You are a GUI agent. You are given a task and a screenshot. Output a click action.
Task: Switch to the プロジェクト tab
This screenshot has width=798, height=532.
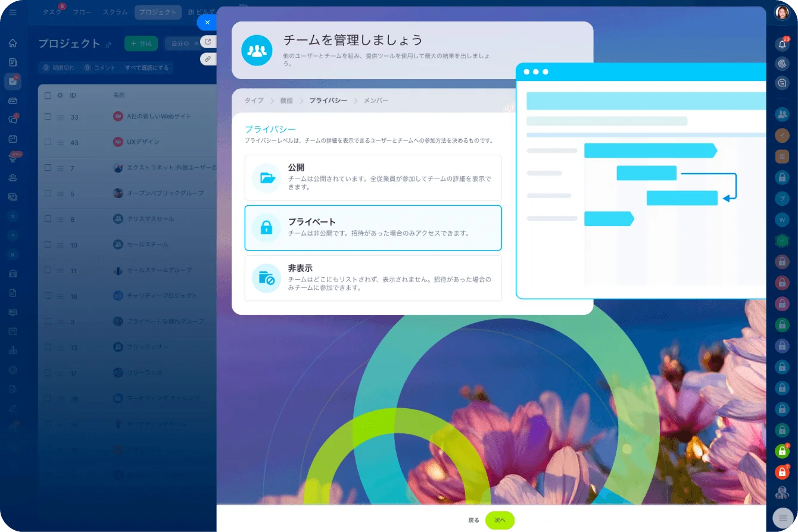click(x=158, y=12)
